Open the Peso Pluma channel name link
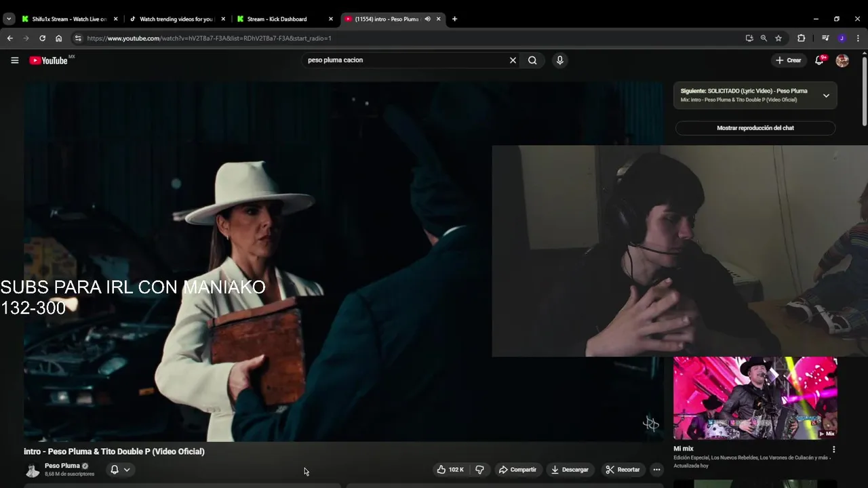 62,466
